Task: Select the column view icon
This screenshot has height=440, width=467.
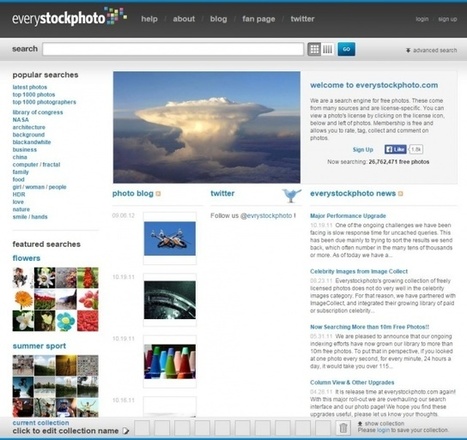Action: pyautogui.click(x=327, y=49)
